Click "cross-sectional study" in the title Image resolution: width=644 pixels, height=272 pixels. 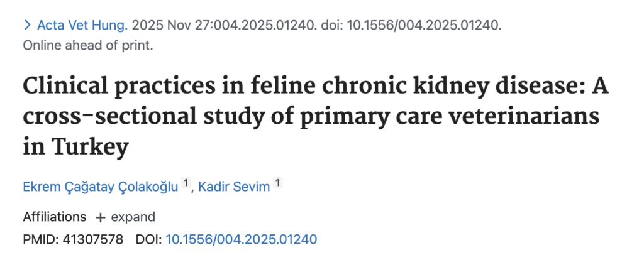pyautogui.click(x=146, y=117)
